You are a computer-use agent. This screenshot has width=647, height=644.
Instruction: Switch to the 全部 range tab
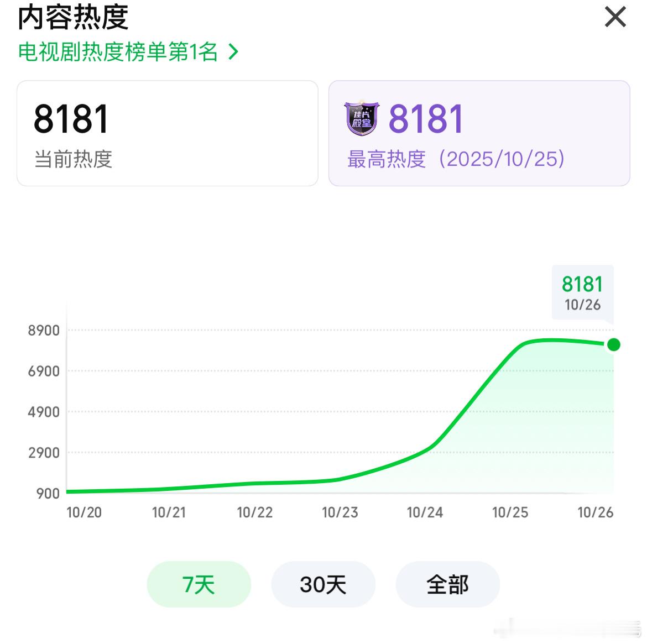point(448,584)
